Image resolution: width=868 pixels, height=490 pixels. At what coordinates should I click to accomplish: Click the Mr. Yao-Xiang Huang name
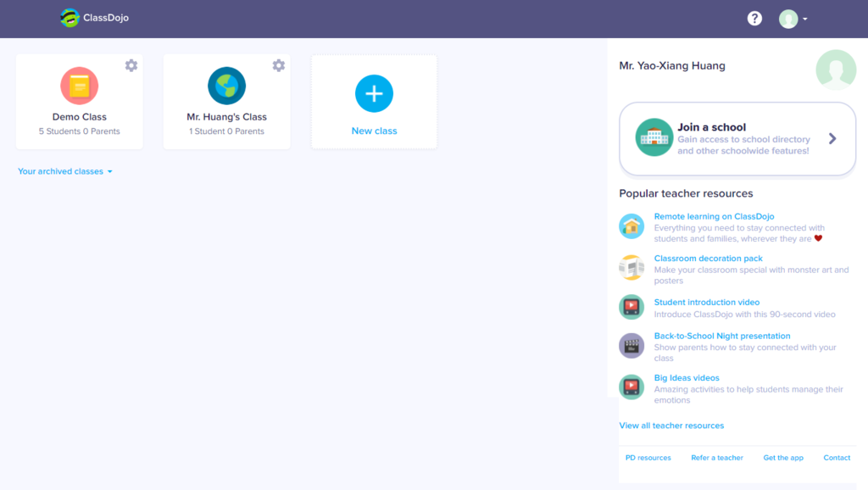(x=672, y=66)
